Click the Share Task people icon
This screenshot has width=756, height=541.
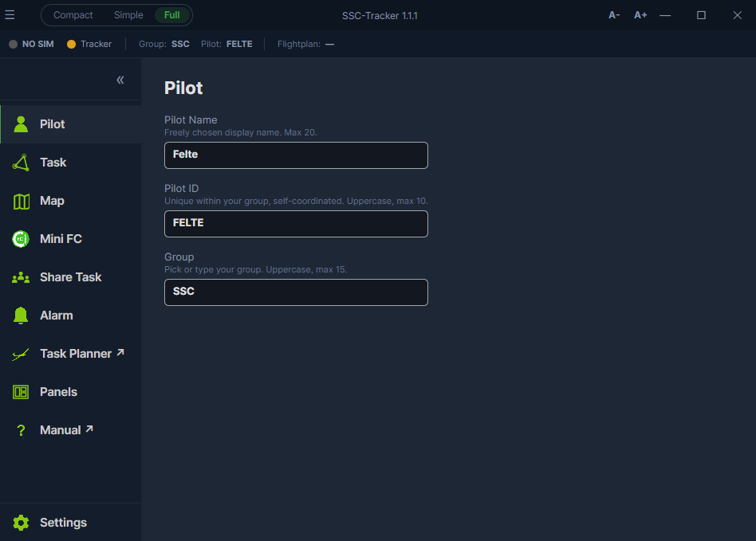21,277
